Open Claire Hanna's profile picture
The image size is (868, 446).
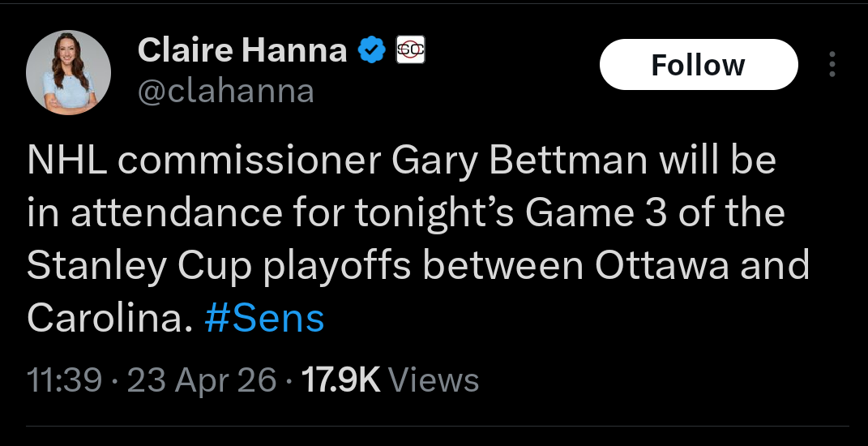pyautogui.click(x=69, y=73)
